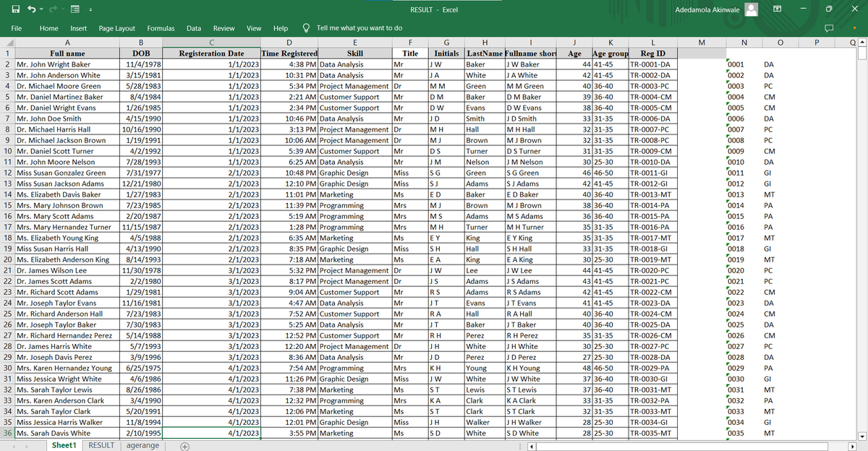Screen dimensions: 868x451
Task: Click time cell '12:52 PM'
Action: [289, 335]
